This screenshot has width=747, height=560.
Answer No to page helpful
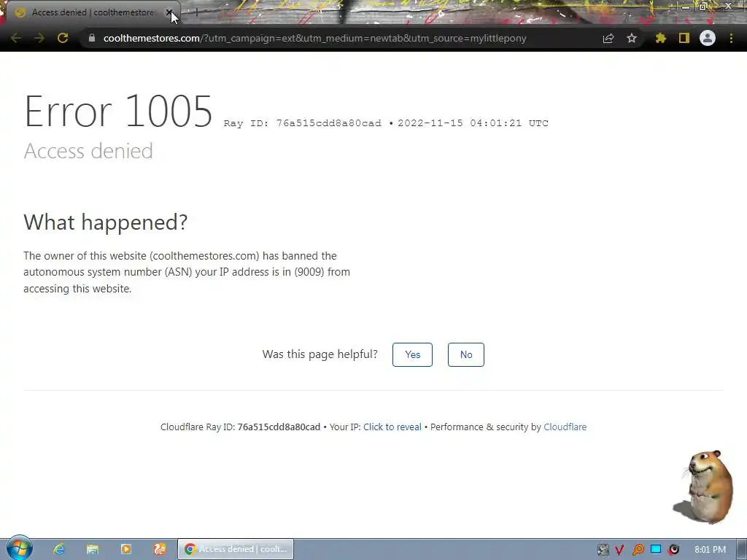point(466,355)
